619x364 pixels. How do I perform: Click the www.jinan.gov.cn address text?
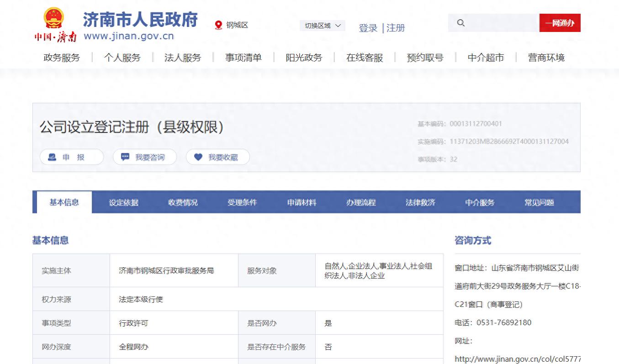click(129, 36)
